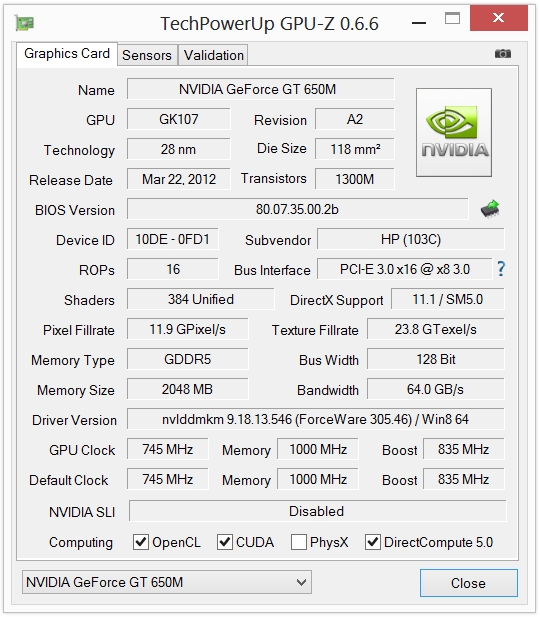540x617 pixels.
Task: Click the Default Clock row Boost 835 MHz field
Action: 464,479
